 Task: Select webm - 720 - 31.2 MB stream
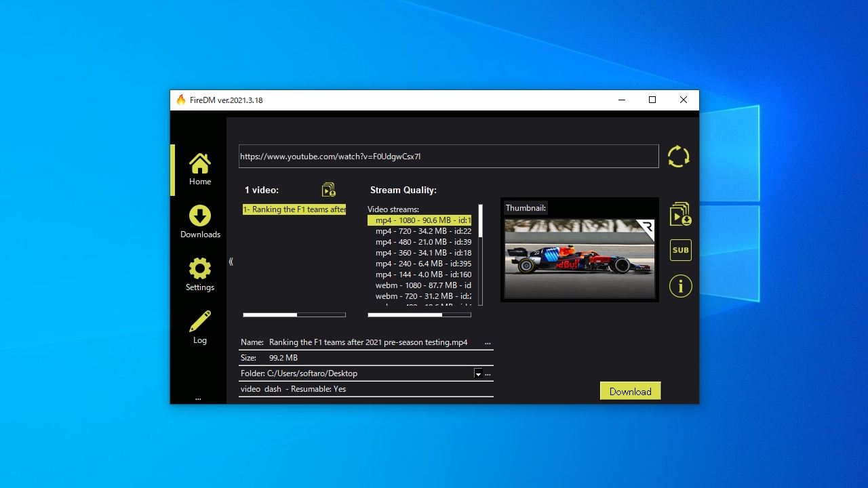[x=419, y=296]
